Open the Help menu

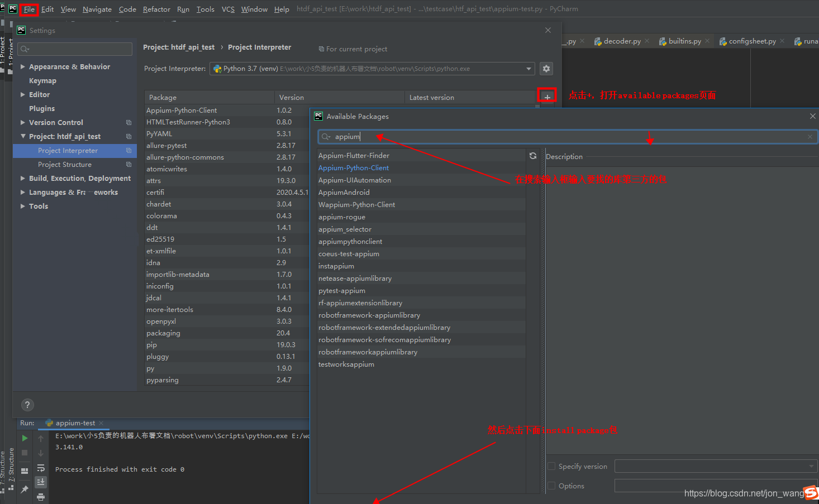coord(282,9)
